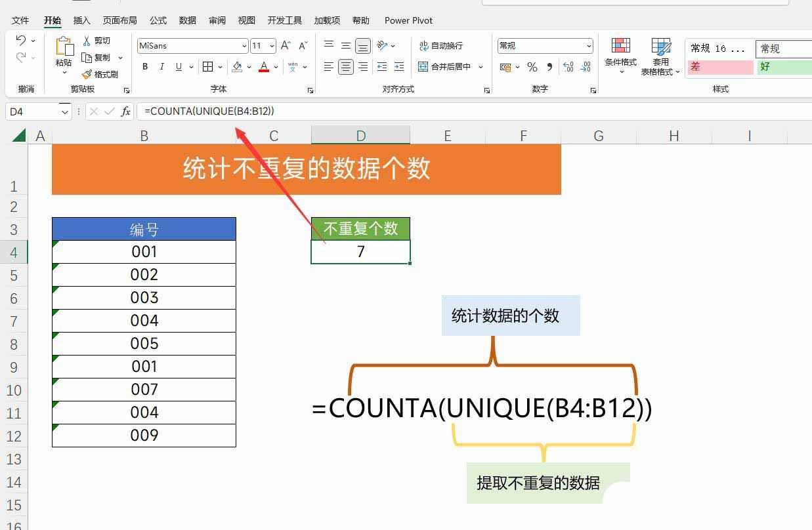Toggle italic formatting

[x=161, y=66]
